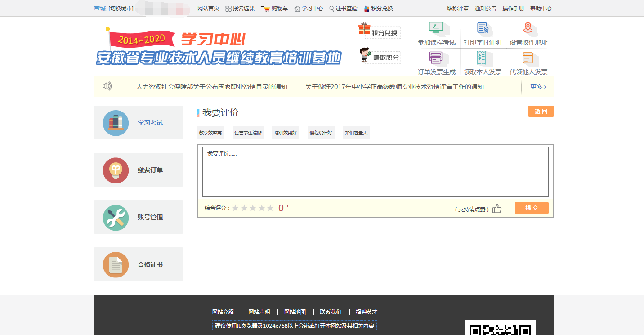Click the 设置收件地址 location pin icon
Viewport: 644px width, 335px height.
click(x=528, y=28)
